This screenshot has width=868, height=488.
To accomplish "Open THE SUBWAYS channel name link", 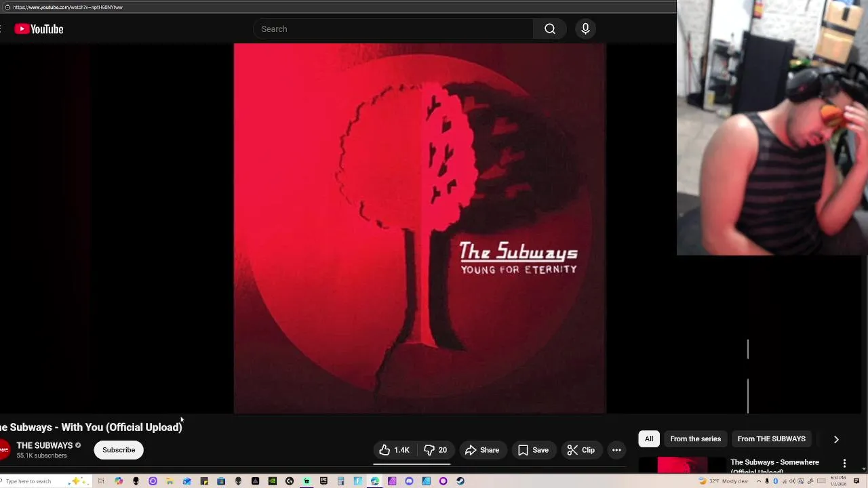I will pyautogui.click(x=45, y=445).
